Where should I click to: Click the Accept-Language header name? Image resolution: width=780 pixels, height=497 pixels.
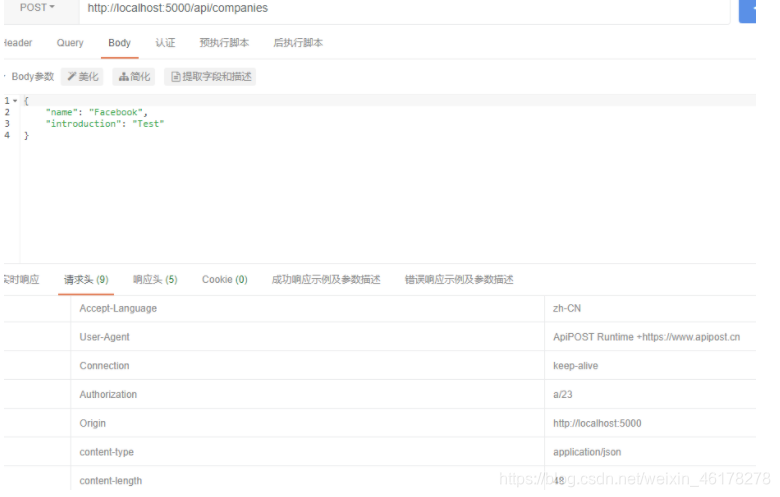coord(118,308)
